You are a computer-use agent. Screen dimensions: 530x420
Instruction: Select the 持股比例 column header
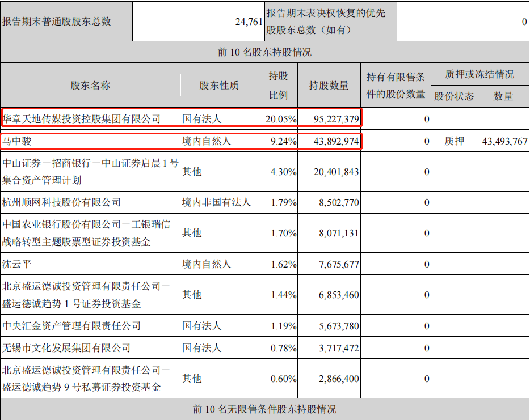(278, 84)
